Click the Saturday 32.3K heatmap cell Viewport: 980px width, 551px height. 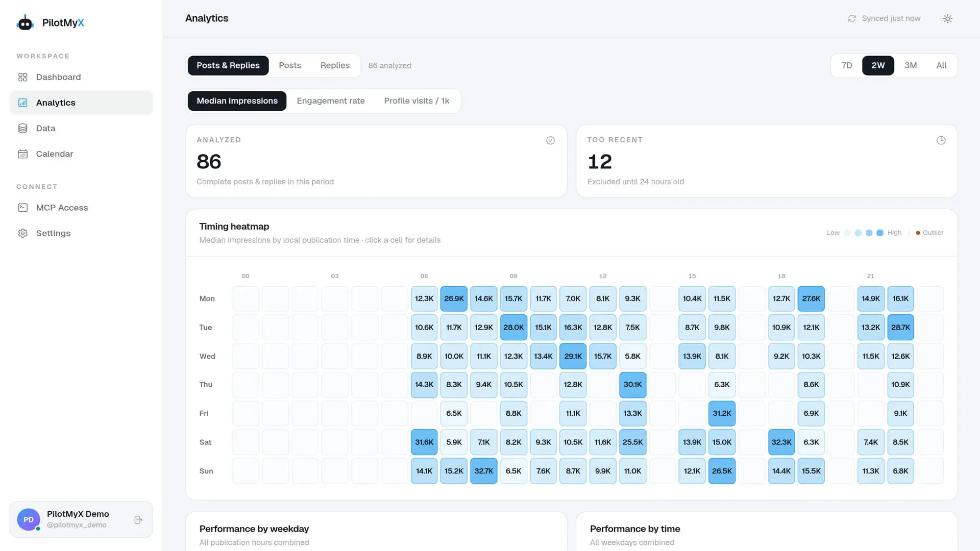click(781, 442)
